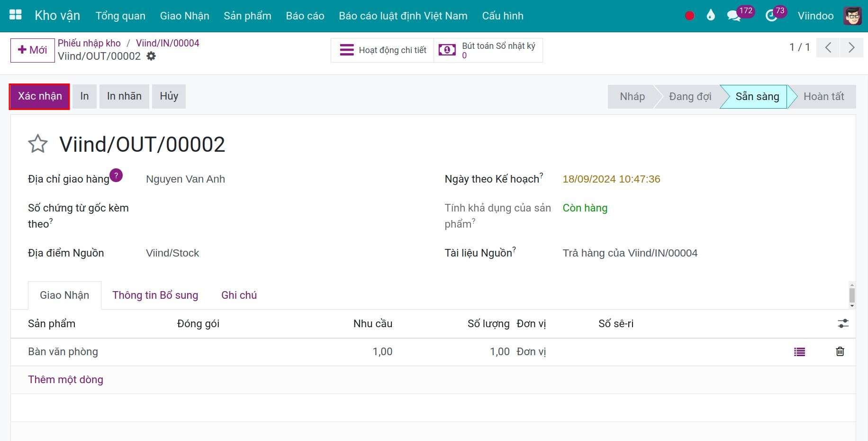The height and width of the screenshot is (441, 868).
Task: Open the apps grid menu icon
Action: point(16,15)
